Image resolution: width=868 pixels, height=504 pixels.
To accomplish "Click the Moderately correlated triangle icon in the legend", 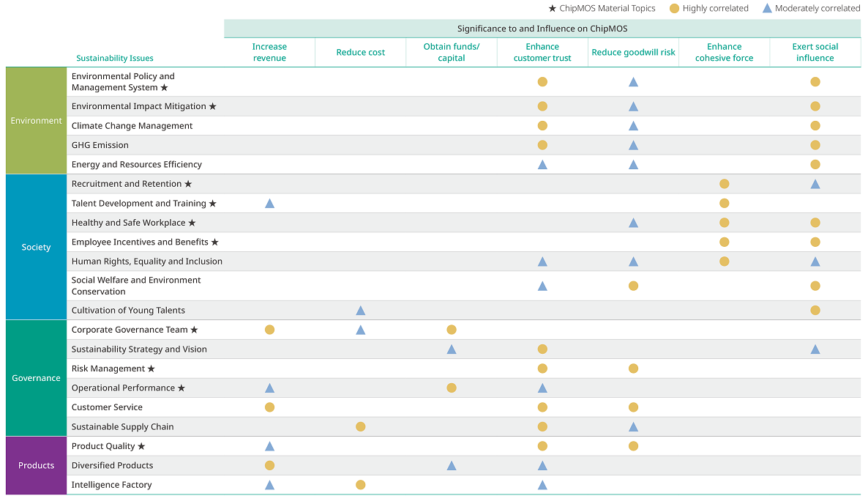I will pos(767,8).
